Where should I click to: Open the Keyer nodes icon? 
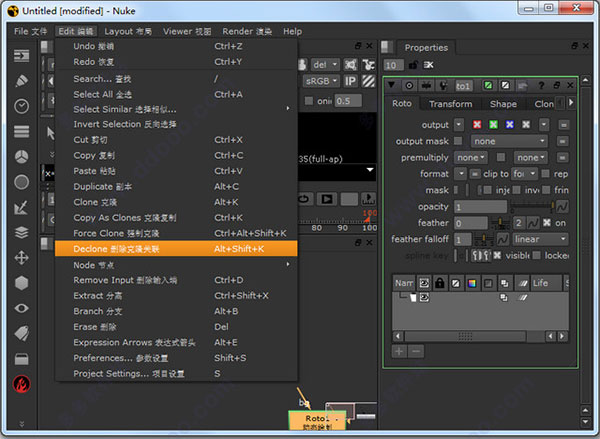(x=21, y=207)
